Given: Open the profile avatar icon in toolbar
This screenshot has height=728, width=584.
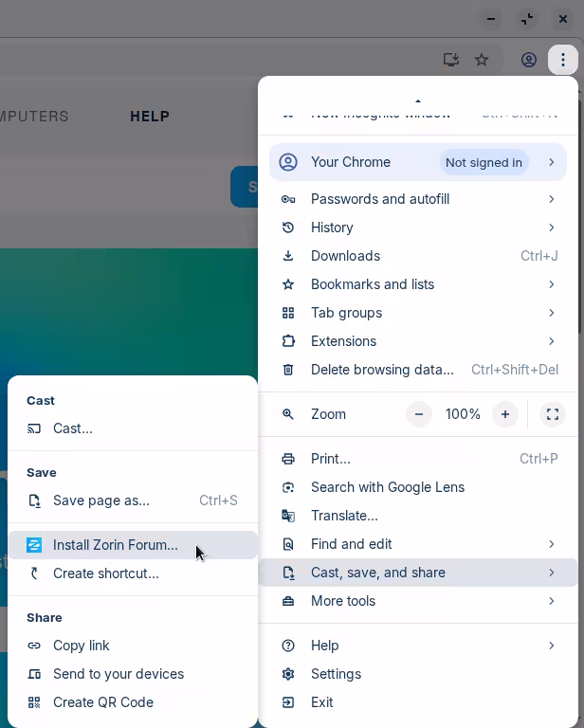Looking at the screenshot, I should [x=529, y=60].
